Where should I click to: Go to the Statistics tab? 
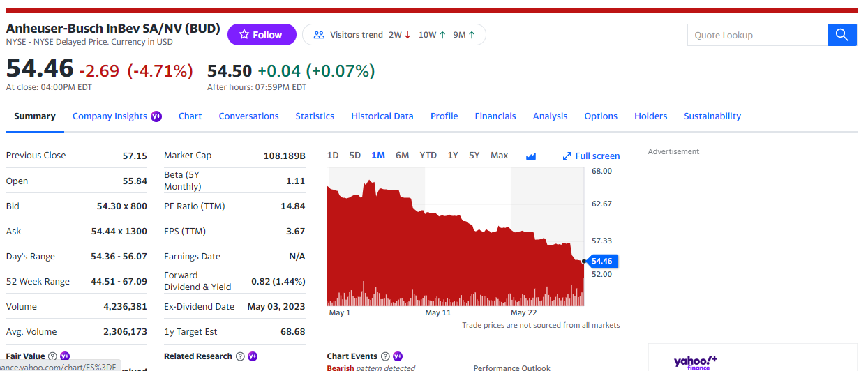(315, 116)
